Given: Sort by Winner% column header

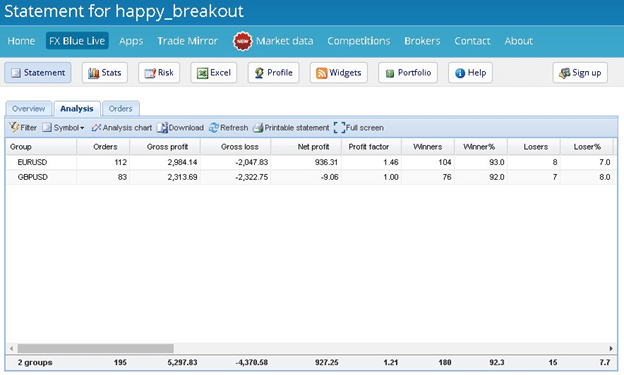Looking at the screenshot, I should point(481,146).
